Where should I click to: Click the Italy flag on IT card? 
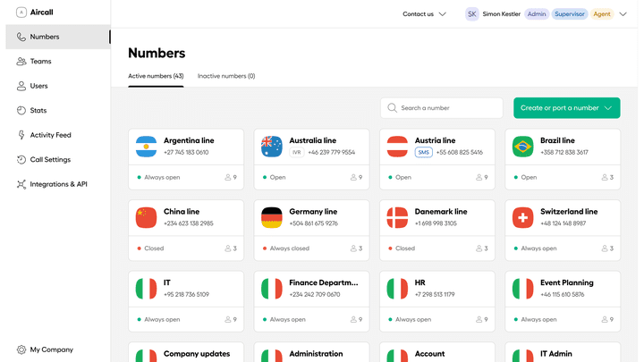point(146,289)
